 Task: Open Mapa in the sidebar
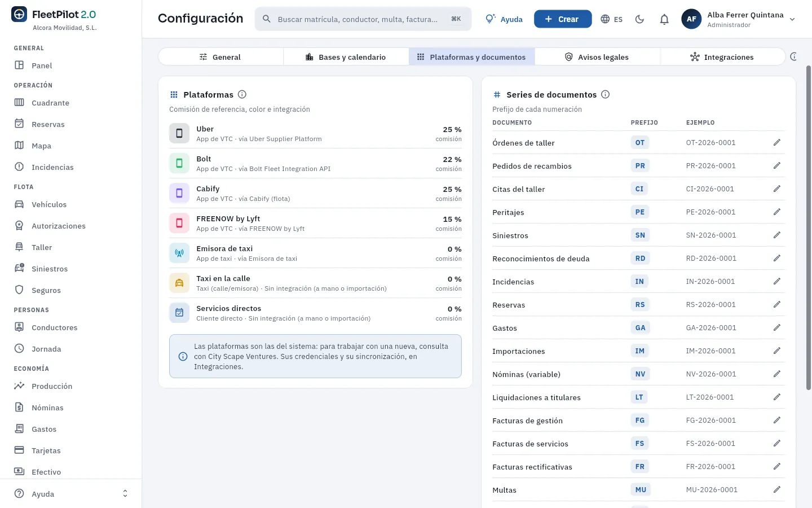[70, 146]
